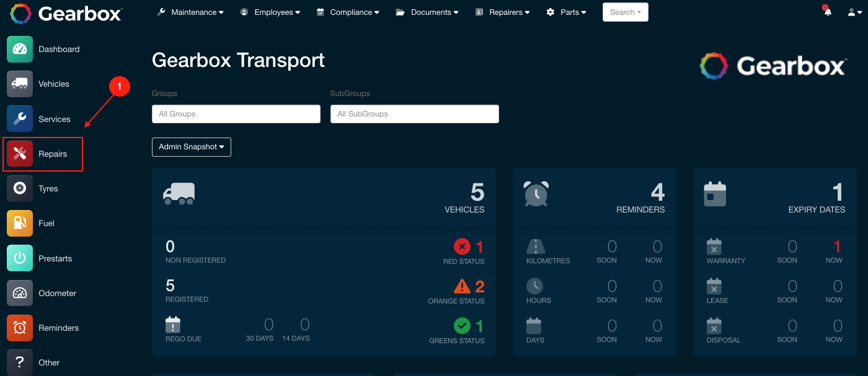Click the notifications bell icon
The height and width of the screenshot is (376, 868).
pyautogui.click(x=827, y=12)
